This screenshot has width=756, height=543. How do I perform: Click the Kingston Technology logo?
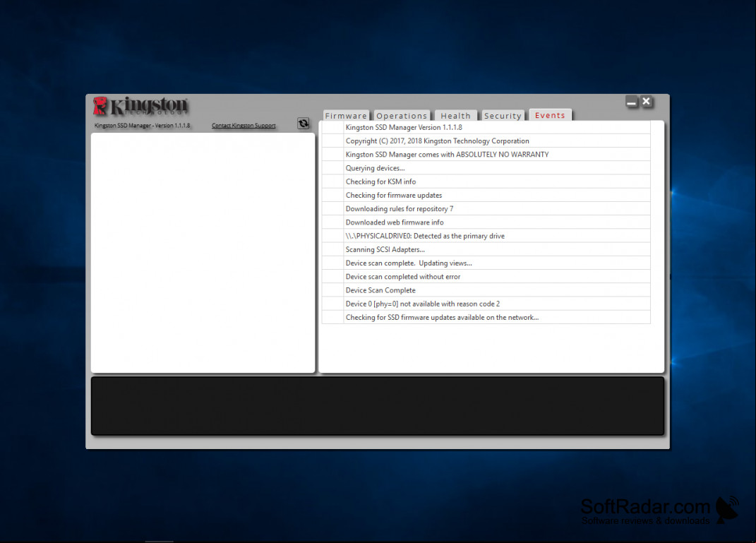[140, 106]
